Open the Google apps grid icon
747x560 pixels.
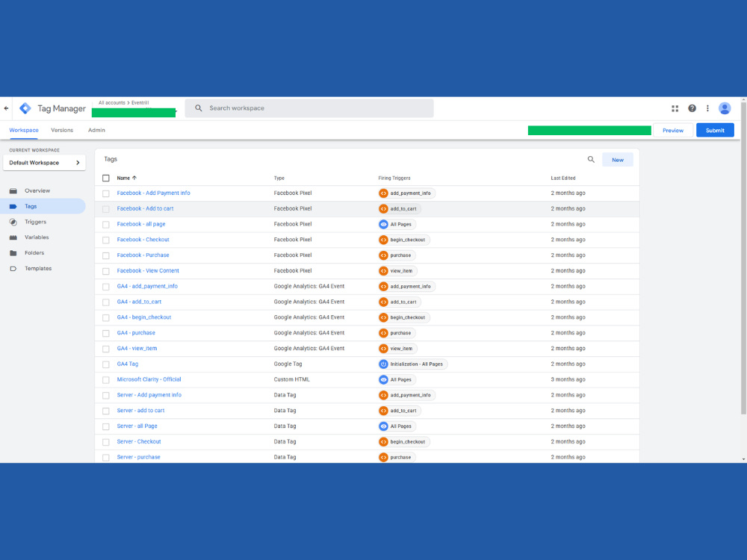[675, 108]
